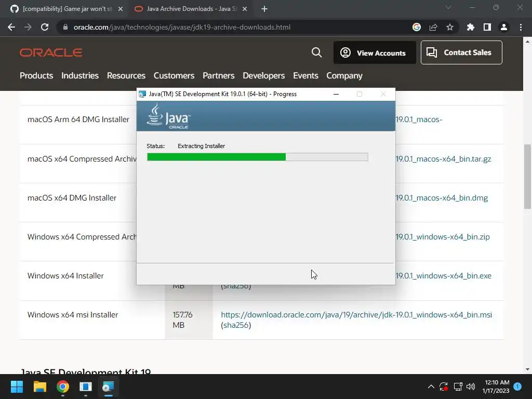Image resolution: width=532 pixels, height=399 pixels.
Task: Click the macos-x64_bin.tar.gz link
Action: 444,158
